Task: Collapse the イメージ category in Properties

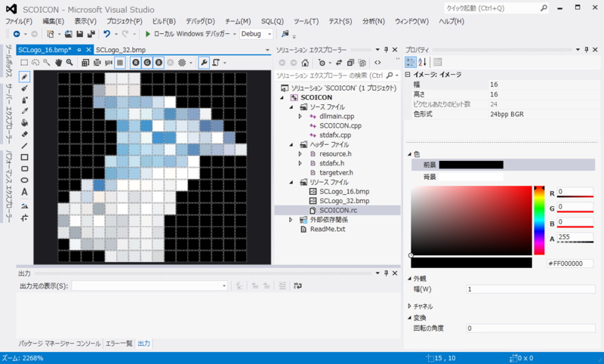Action: (408, 74)
